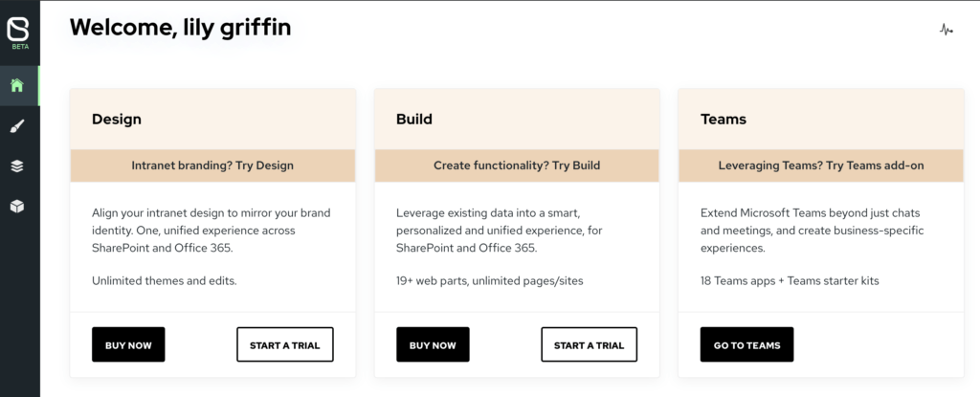Start a trial for Design
The image size is (980, 397).
click(x=285, y=344)
